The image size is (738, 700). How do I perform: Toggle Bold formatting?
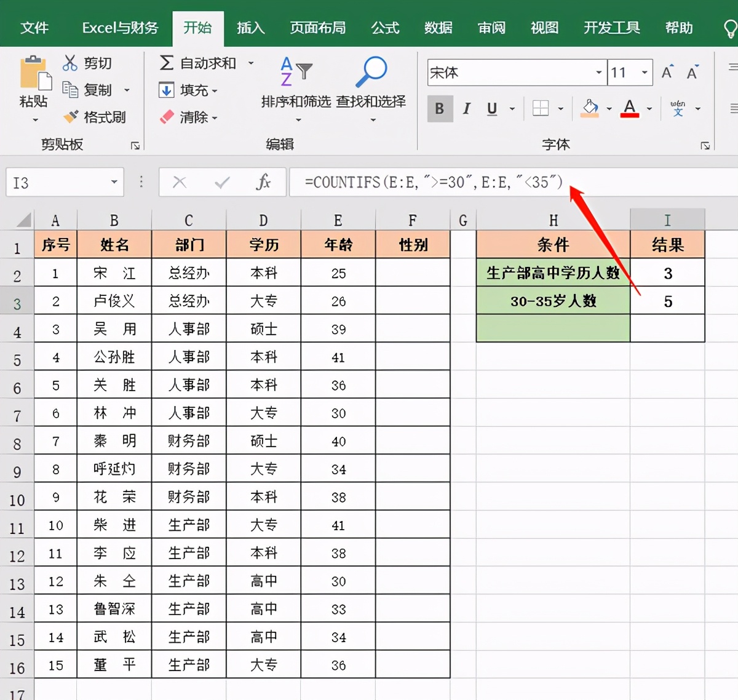[x=440, y=108]
